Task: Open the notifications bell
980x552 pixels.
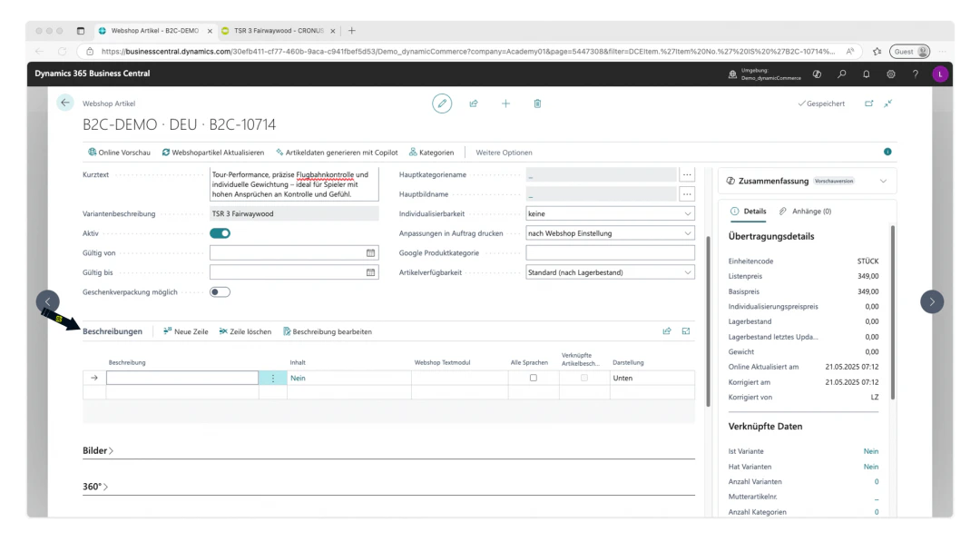Action: (x=867, y=74)
